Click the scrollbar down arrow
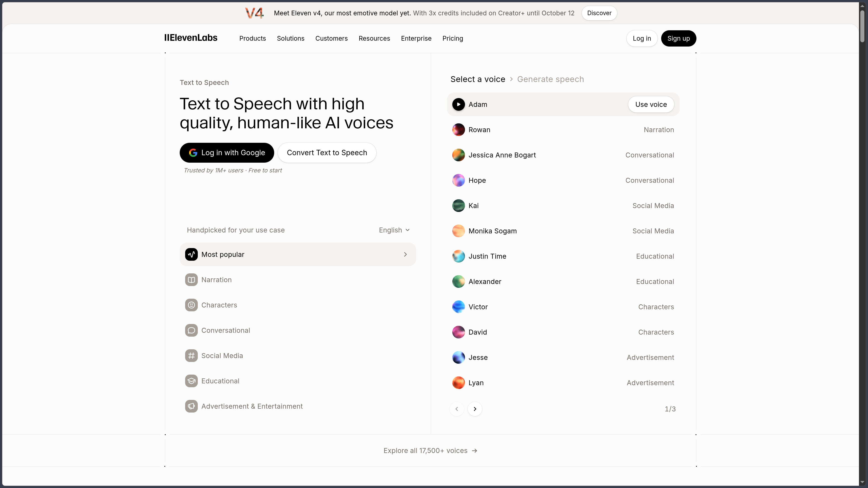 (x=862, y=482)
